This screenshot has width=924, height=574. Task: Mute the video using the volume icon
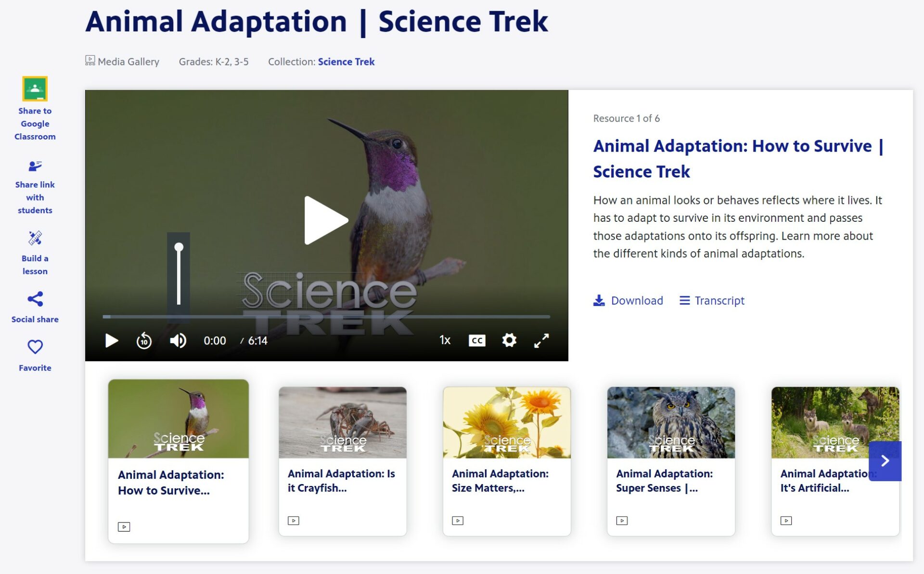[x=178, y=339]
